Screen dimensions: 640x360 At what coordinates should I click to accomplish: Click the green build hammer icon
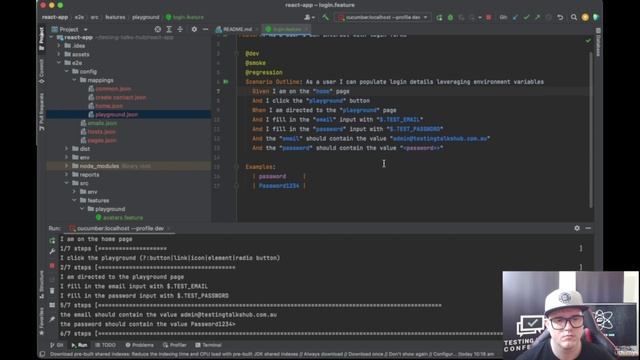click(x=325, y=18)
